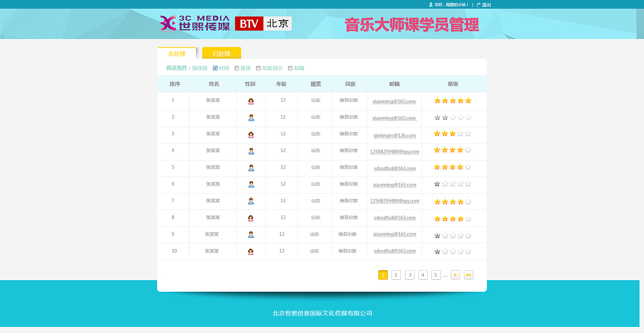Viewport: 644px width, 333px height.
Task: Click the fifth star in row 1's rating
Action: 468,101
